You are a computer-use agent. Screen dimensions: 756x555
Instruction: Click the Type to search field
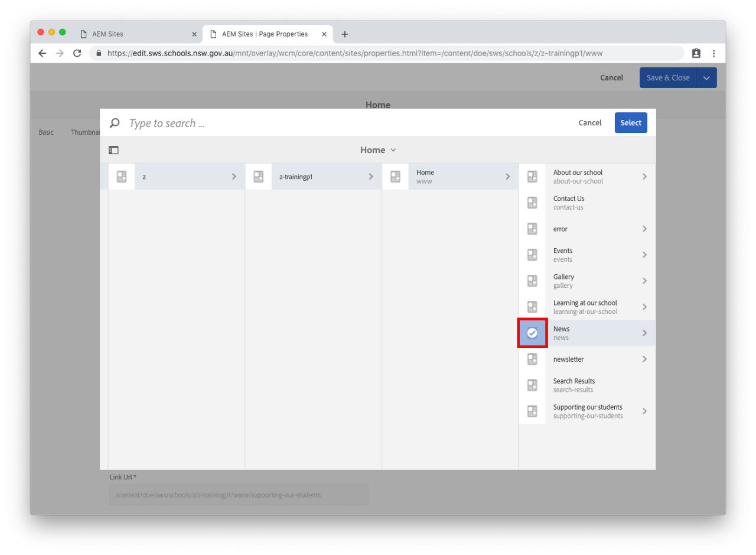pyautogui.click(x=348, y=123)
